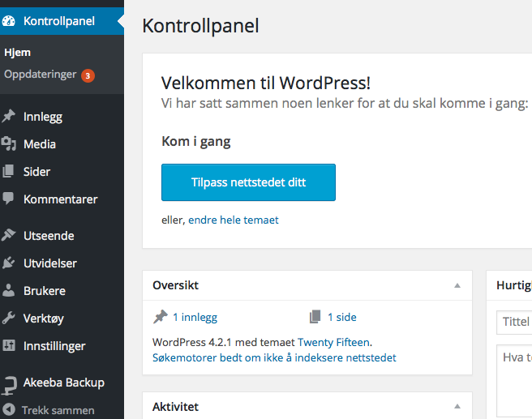Open the Twenty Fifteen theme link
Screen dimensions: 532x419
(333, 342)
